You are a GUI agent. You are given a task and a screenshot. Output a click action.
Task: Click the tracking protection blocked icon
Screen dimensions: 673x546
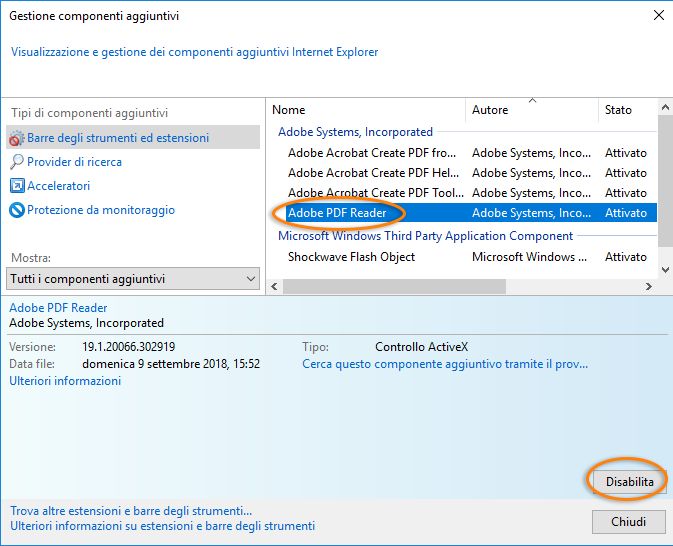pyautogui.click(x=17, y=210)
